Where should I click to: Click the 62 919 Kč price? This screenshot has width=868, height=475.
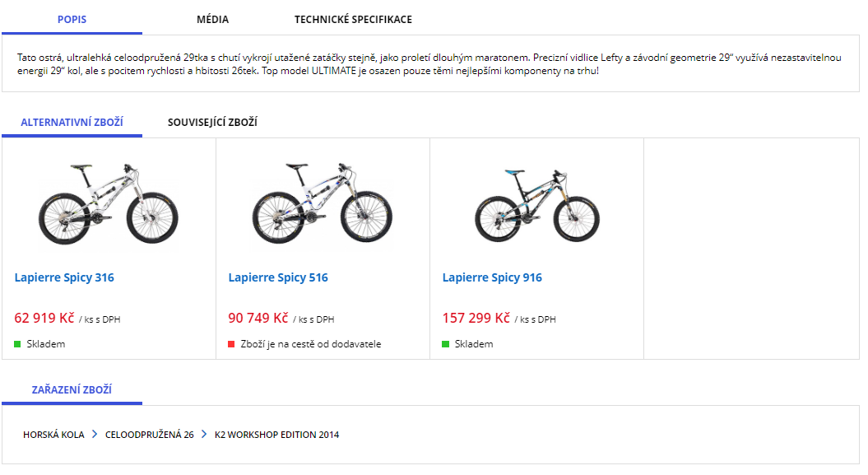(44, 319)
